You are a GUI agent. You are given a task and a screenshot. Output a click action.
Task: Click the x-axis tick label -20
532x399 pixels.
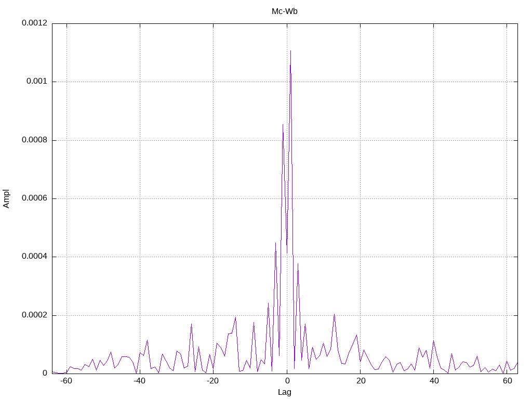(x=212, y=381)
